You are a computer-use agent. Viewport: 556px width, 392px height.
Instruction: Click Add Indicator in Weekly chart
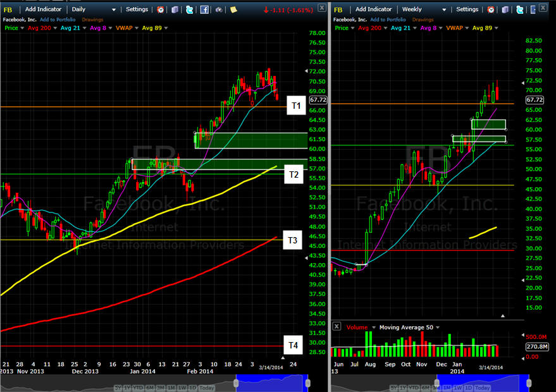coord(373,9)
